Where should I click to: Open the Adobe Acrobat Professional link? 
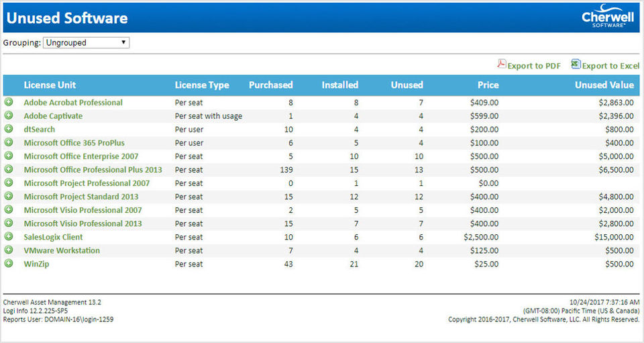[x=73, y=103]
